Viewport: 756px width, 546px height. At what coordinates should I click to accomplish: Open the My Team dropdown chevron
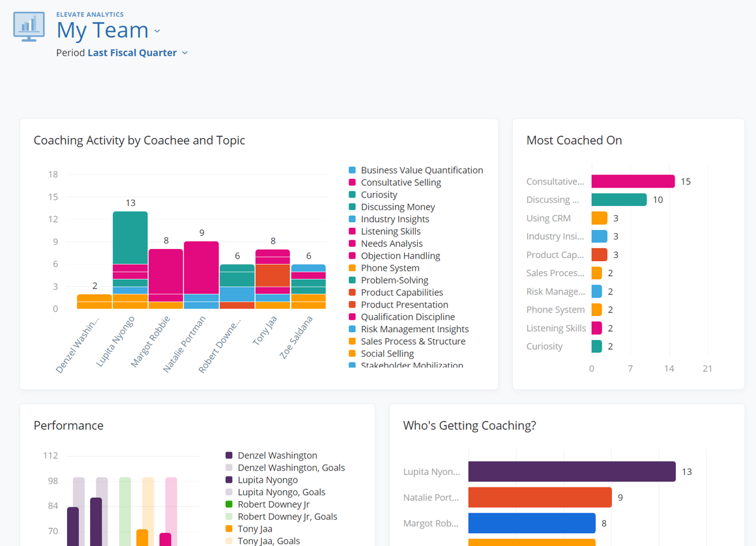click(x=157, y=32)
